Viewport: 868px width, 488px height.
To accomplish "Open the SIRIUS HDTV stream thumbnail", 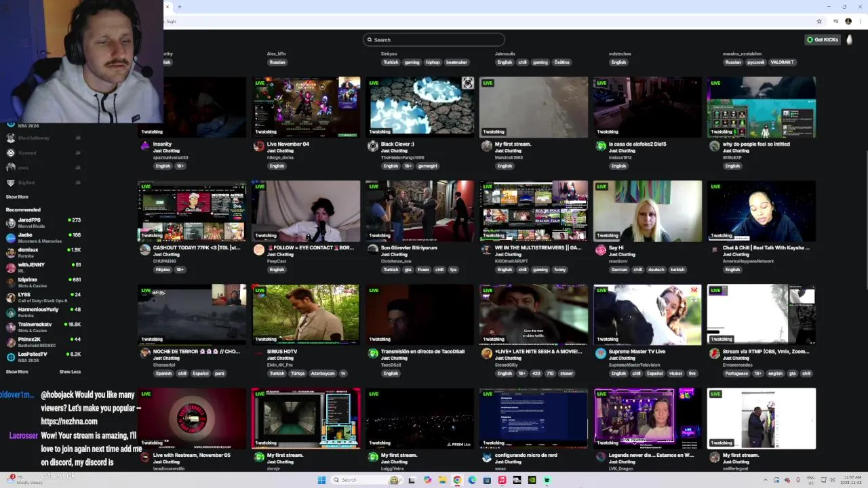I will (306, 314).
